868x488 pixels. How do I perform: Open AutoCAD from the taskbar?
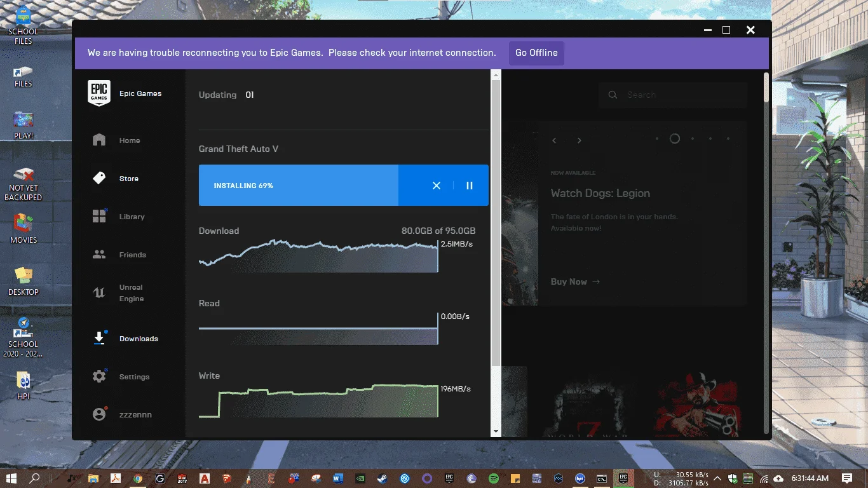205,478
